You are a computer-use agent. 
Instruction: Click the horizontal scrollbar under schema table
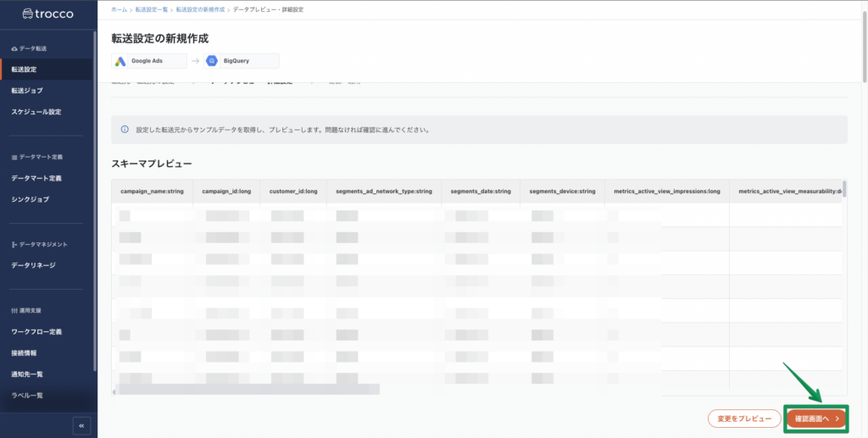click(x=246, y=390)
